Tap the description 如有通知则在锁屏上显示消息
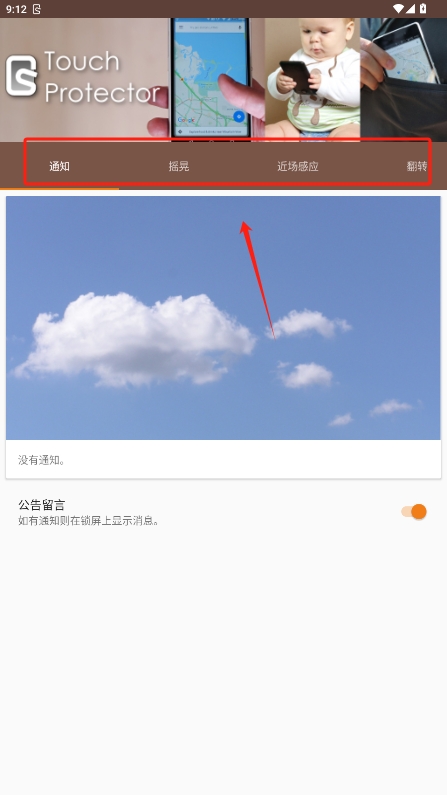Screen dimensions: 447x795 tap(89, 521)
